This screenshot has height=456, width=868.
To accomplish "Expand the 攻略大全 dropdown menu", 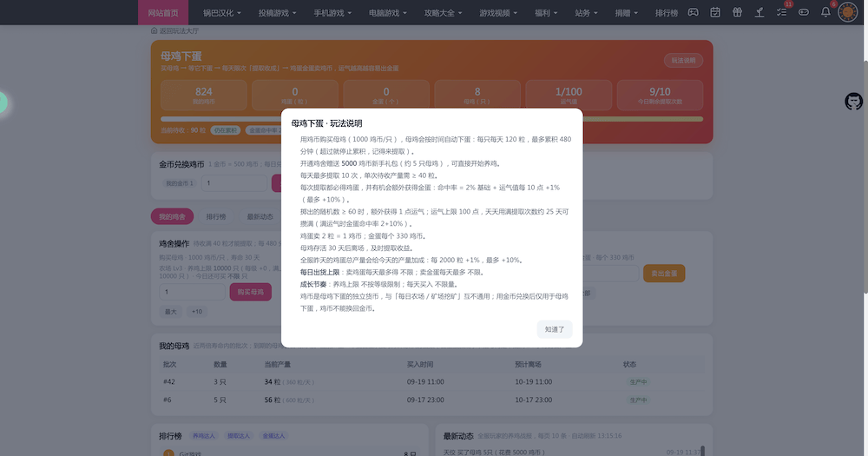I will [x=444, y=13].
